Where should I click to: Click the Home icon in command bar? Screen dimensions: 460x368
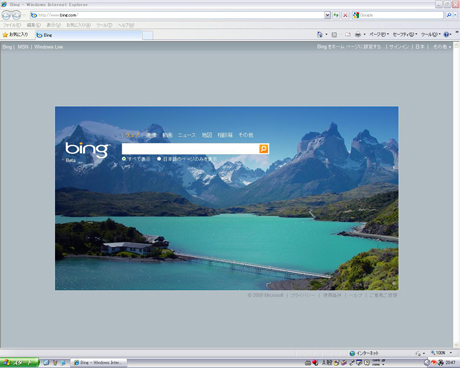(320, 34)
